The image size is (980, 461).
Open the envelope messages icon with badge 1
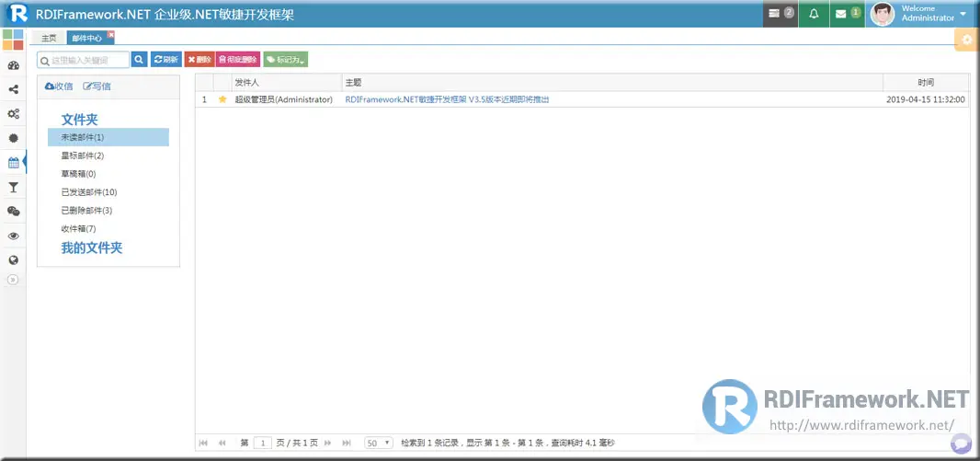848,13
